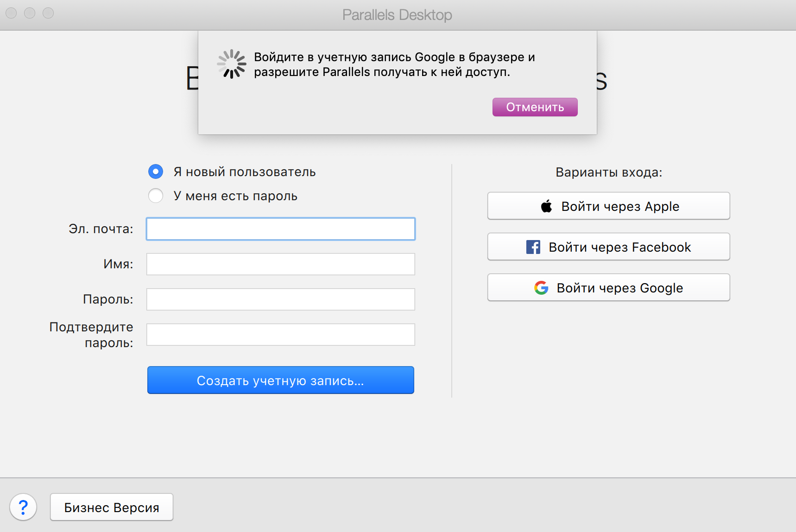Click the window zoom button
The image size is (796, 532).
pos(48,13)
